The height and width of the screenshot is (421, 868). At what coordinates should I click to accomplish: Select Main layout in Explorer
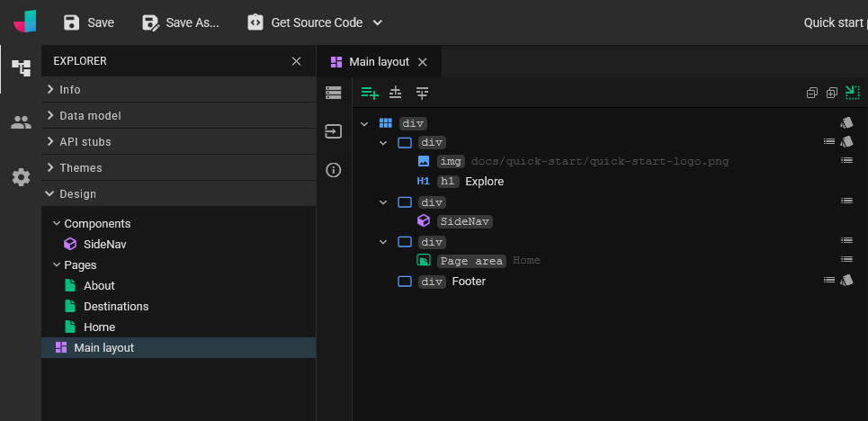178,347
